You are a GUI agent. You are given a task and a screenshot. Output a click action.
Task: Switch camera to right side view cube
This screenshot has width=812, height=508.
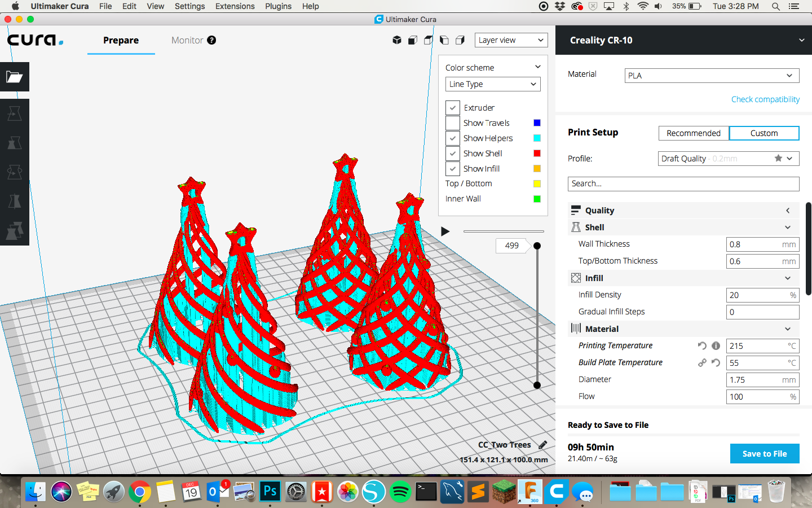coord(460,40)
